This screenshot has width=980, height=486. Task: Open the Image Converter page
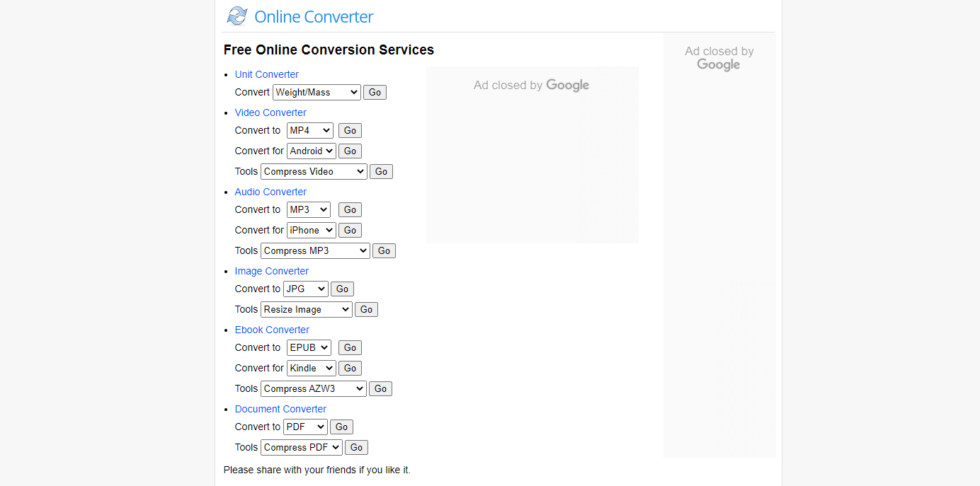271,271
